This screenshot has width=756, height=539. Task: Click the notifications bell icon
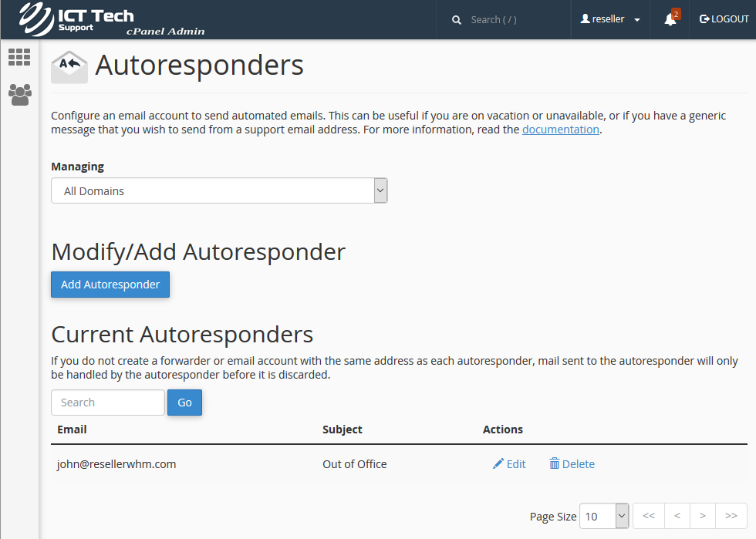[x=670, y=19]
